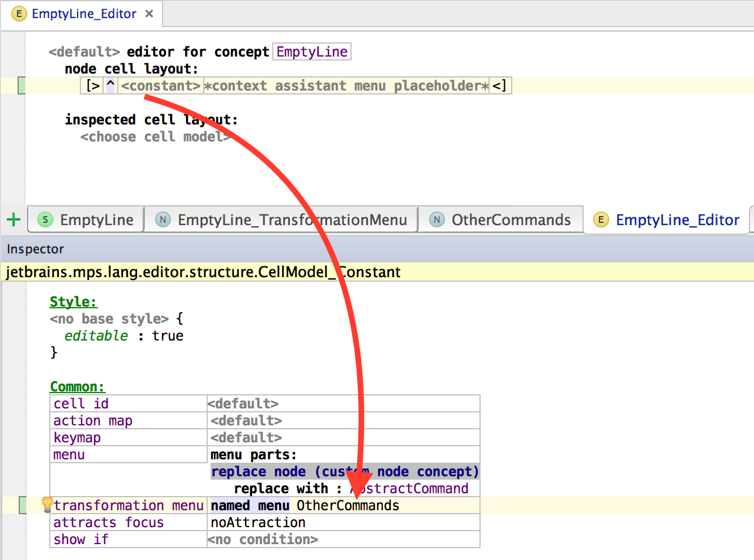The height and width of the screenshot is (560, 754).
Task: Toggle the editable true value
Action: (168, 335)
